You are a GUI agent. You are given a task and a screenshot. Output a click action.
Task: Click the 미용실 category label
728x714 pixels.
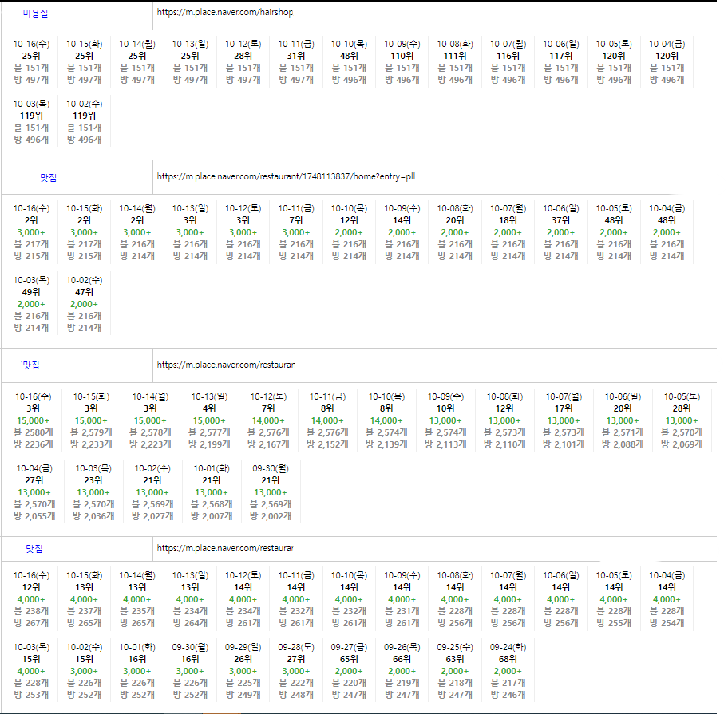(34, 14)
